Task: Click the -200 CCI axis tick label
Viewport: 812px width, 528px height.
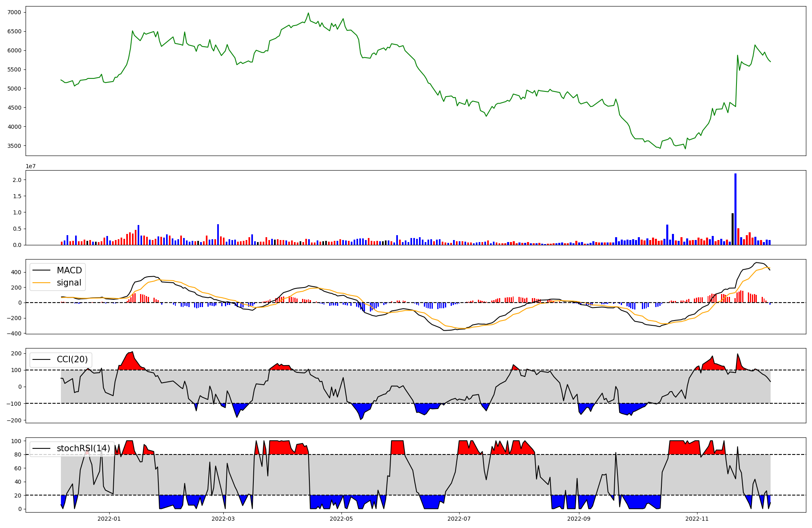Action: [13, 420]
